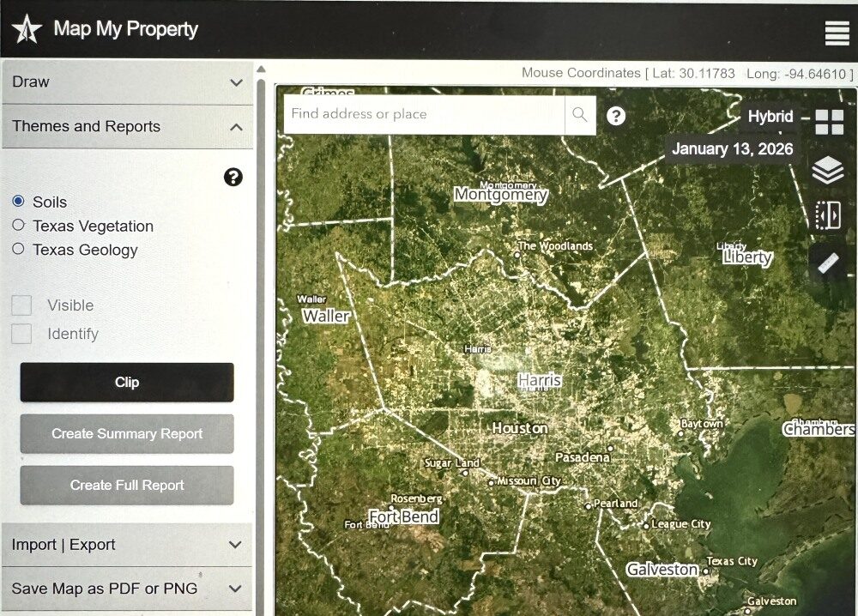Tick the Identify checkbox
Viewport: 858px width, 616px height.
22,334
